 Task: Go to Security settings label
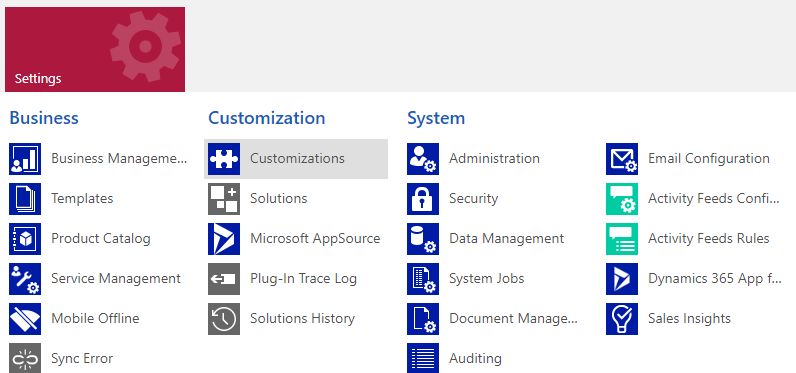(474, 198)
